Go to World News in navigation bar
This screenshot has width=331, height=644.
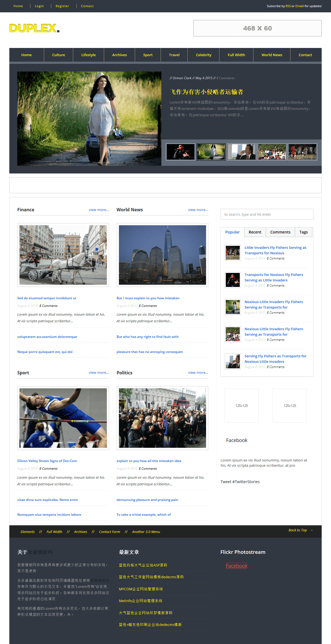point(272,55)
